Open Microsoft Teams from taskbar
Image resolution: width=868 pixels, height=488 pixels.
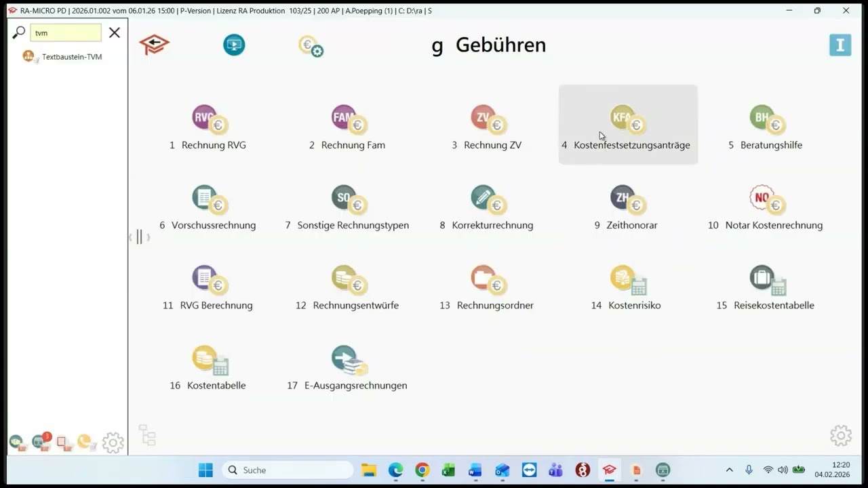555,470
